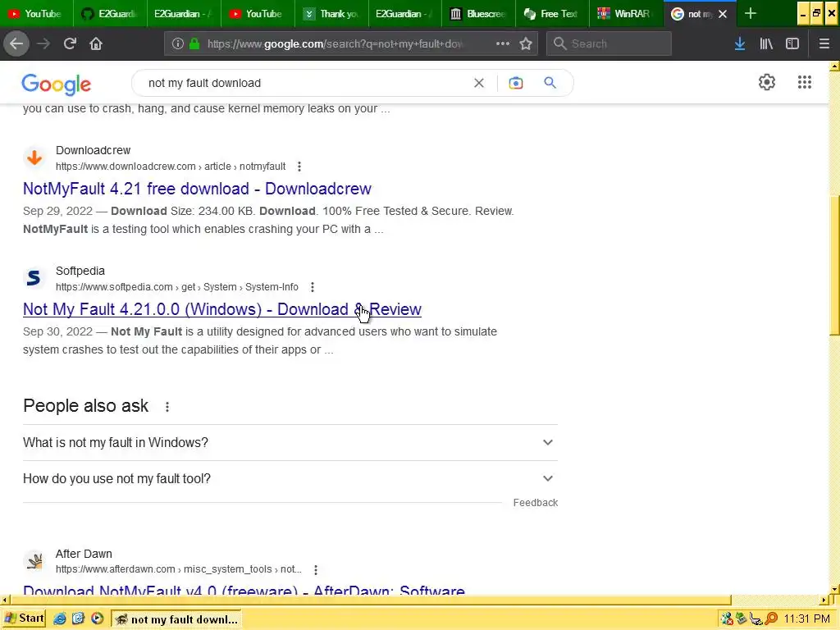Open the Windows Start menu
The width and height of the screenshot is (840, 630).
point(24,619)
